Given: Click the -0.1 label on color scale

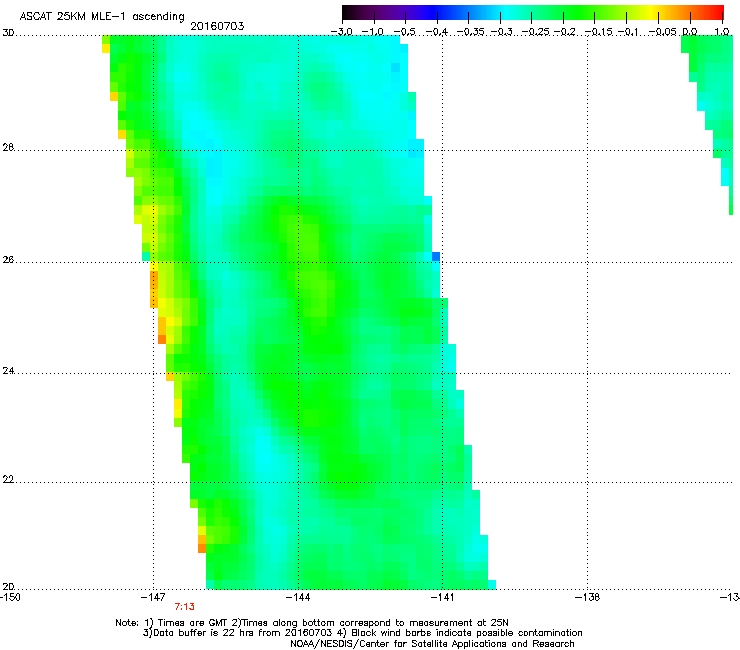Looking at the screenshot, I should 628,32.
